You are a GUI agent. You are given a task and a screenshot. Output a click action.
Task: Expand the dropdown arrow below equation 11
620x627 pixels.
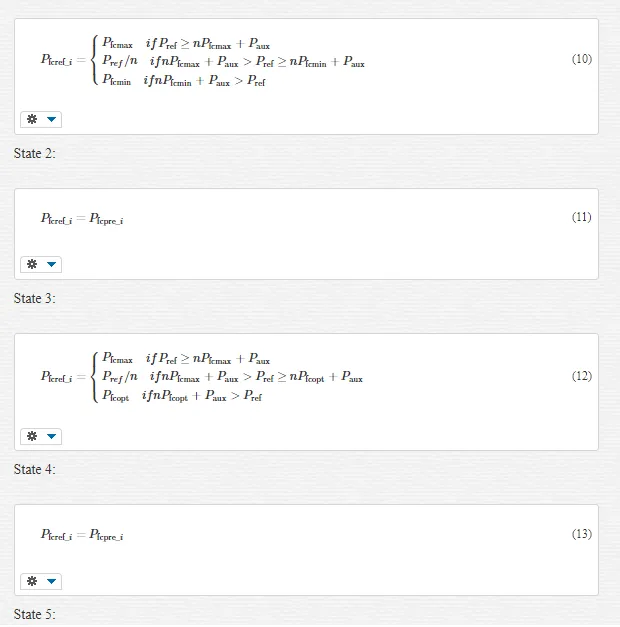(x=51, y=264)
